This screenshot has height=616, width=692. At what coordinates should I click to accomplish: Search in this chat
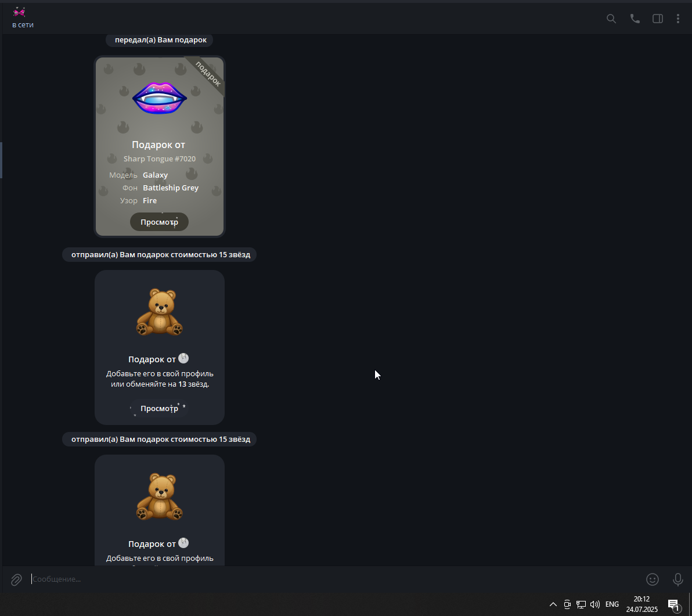point(611,19)
